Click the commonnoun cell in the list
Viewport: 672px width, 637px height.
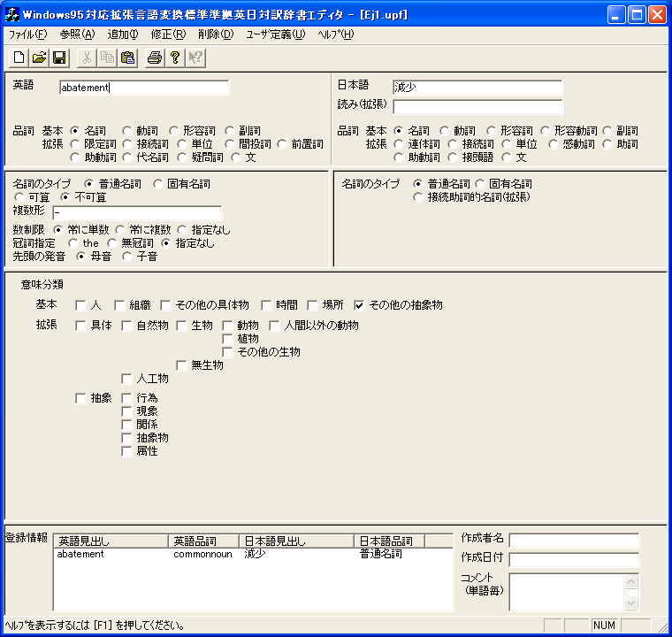point(202,554)
